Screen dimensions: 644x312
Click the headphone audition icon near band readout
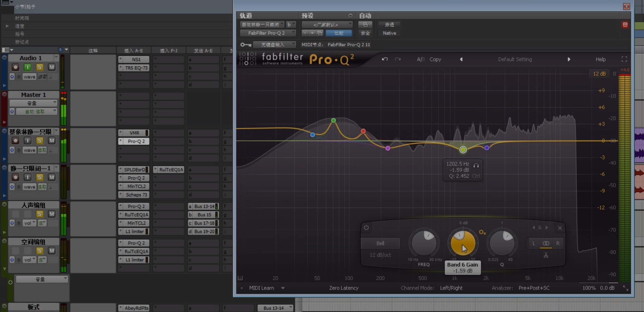pyautogui.click(x=476, y=166)
